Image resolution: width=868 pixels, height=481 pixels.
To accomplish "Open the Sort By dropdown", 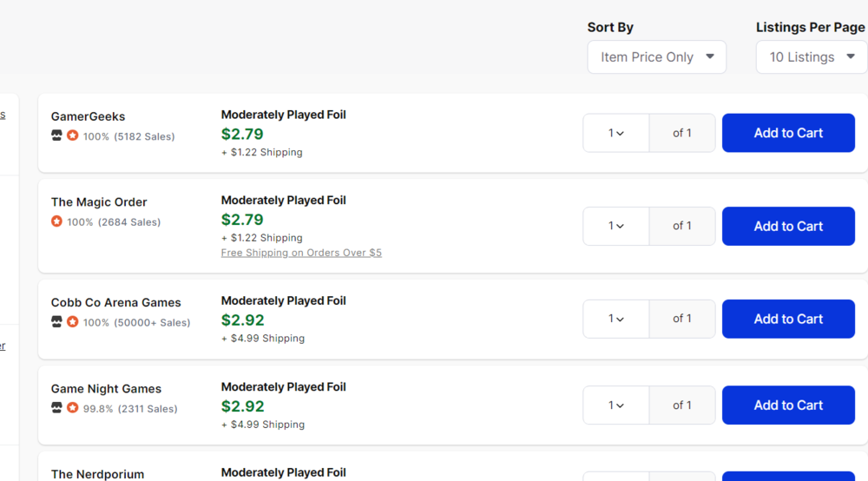I will 657,57.
